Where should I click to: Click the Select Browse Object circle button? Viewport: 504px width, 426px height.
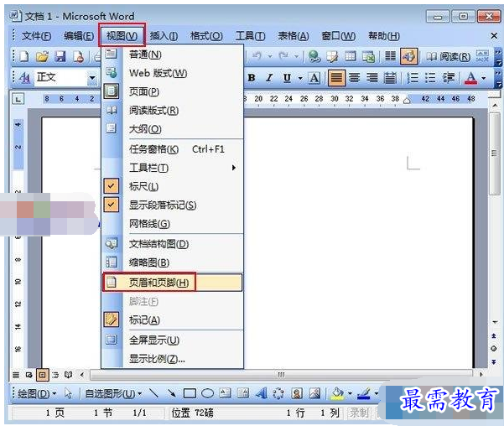coord(494,349)
